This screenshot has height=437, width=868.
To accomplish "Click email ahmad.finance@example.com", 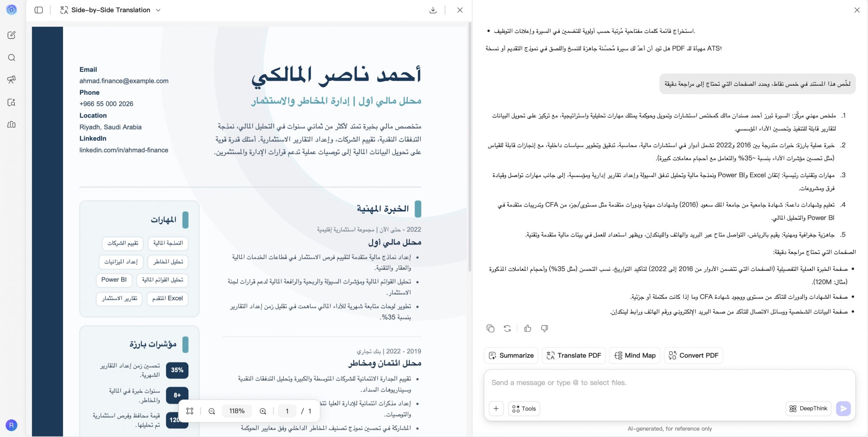I will click(124, 81).
